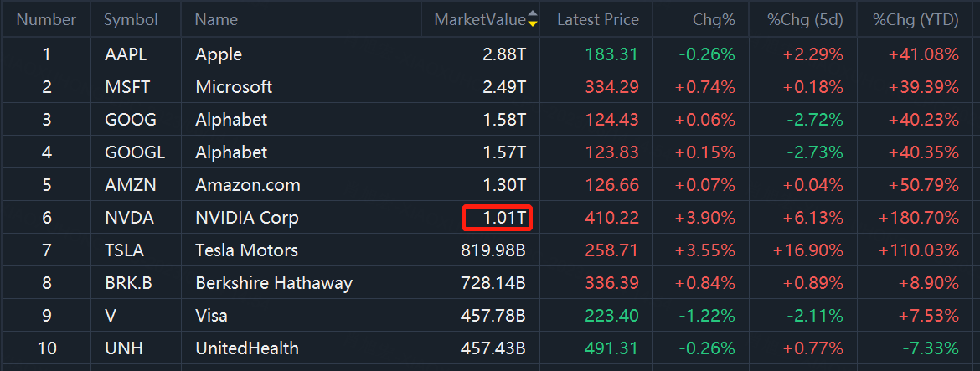Select the GOOGL symbol cell
980x371 pixels.
(135, 152)
